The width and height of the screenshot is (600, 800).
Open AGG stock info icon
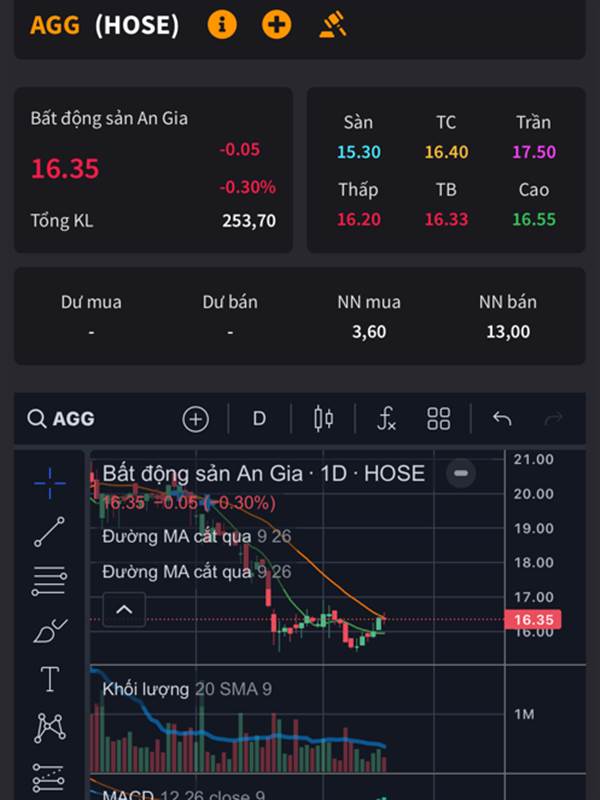[222, 24]
